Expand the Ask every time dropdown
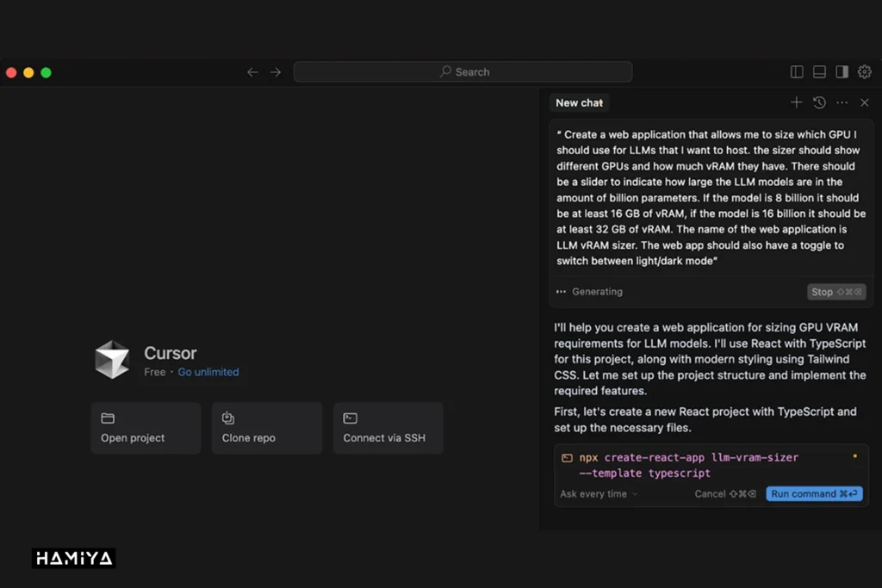This screenshot has height=588, width=882. pos(599,494)
